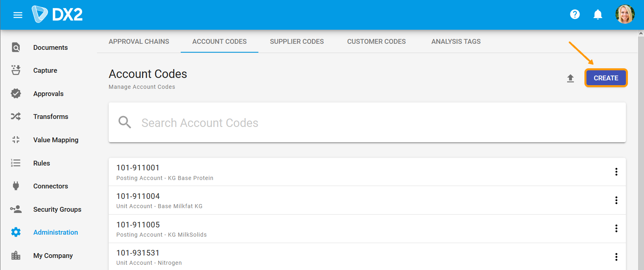Open options menu for 101-911004
The image size is (644, 270).
point(616,200)
